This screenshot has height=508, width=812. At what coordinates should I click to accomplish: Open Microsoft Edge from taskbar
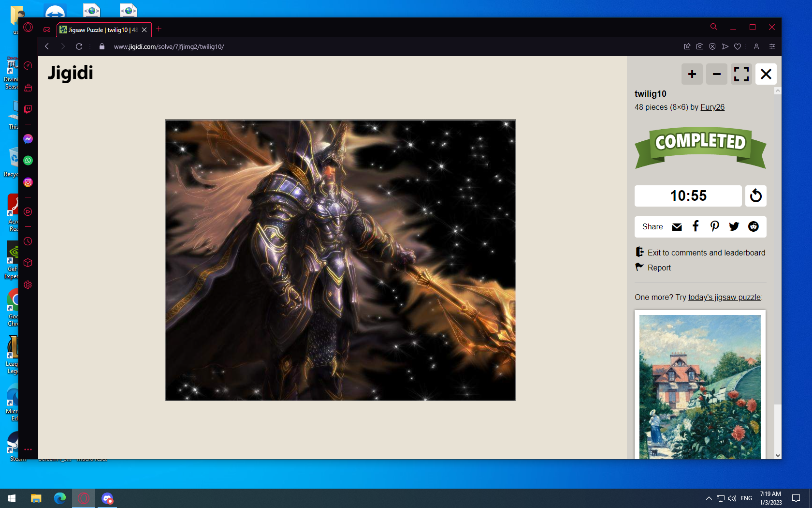point(60,498)
